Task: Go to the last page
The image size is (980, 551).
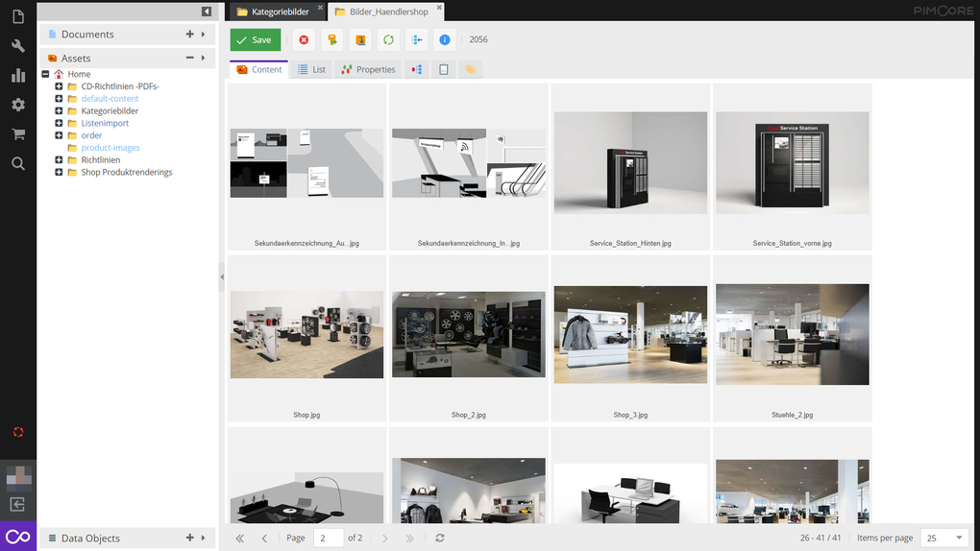Action: [409, 538]
